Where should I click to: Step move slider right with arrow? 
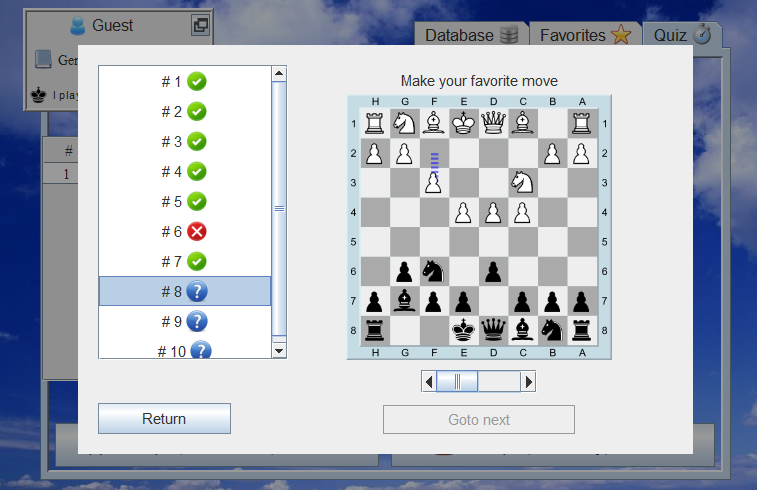[x=528, y=382]
